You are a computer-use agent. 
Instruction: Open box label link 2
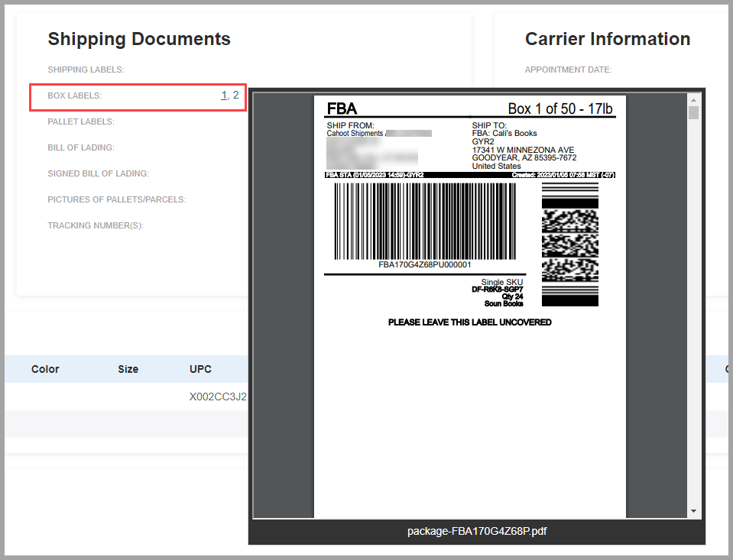235,95
